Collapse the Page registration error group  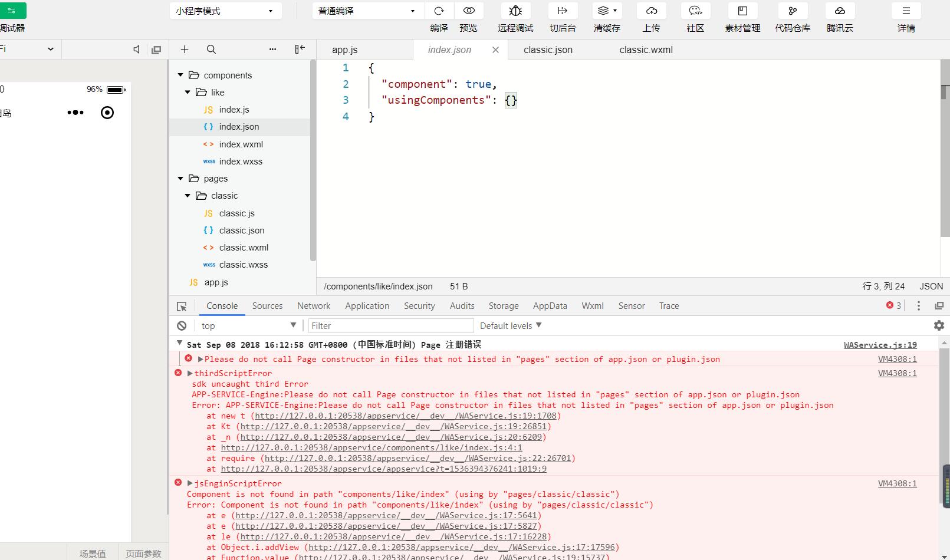click(179, 343)
